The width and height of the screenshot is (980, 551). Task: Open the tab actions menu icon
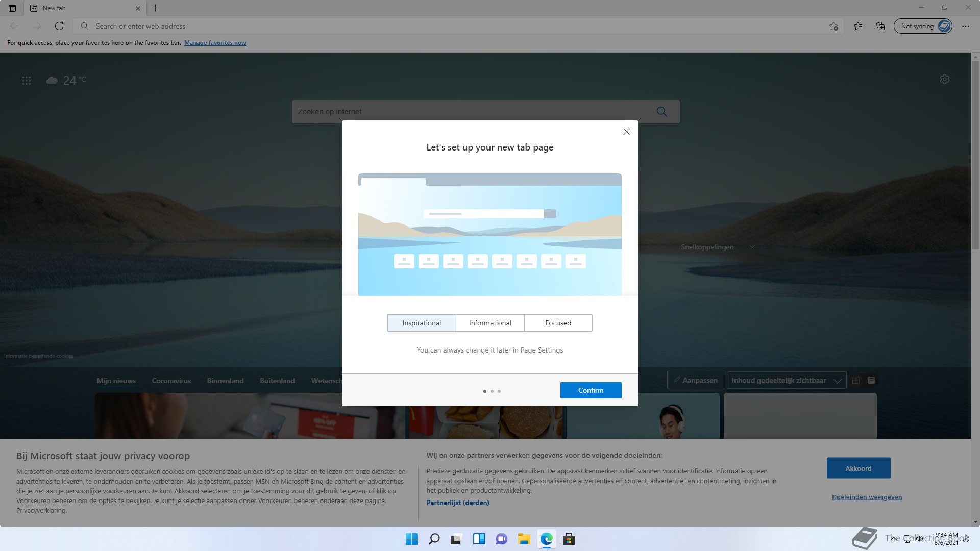tap(12, 8)
